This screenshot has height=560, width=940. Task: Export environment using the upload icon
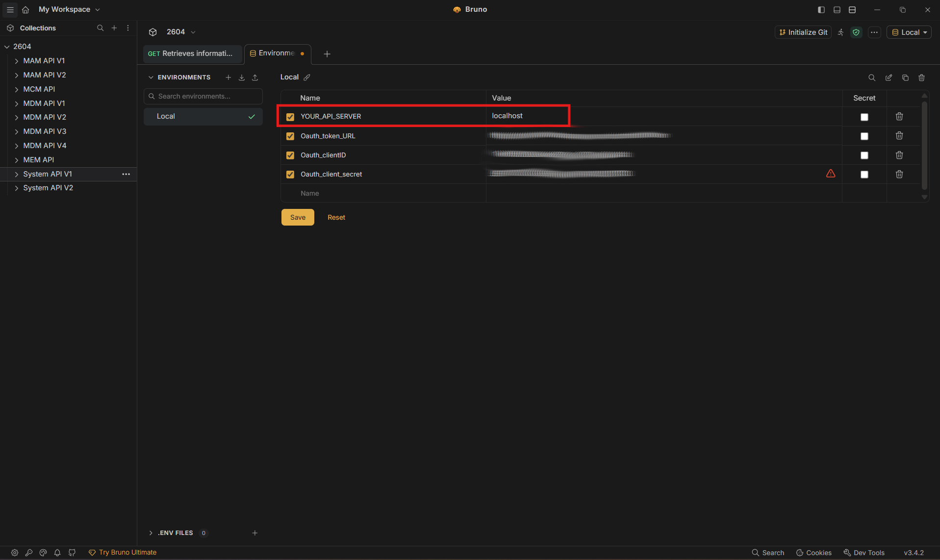(x=255, y=77)
